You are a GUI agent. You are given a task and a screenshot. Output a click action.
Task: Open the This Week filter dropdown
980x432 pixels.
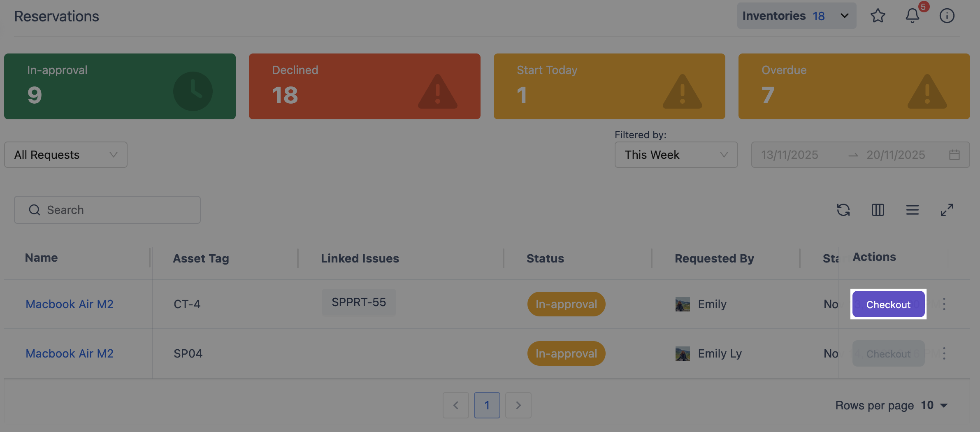pyautogui.click(x=676, y=155)
